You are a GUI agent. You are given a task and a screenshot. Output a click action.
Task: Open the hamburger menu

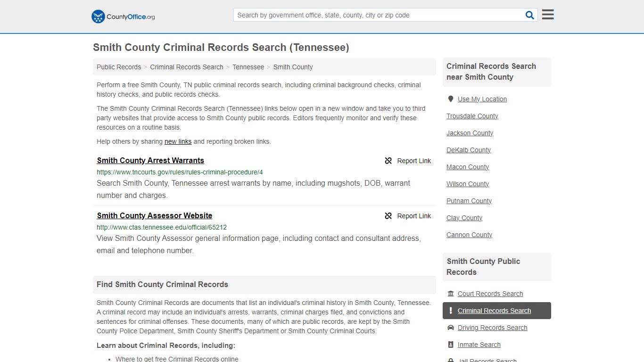tap(548, 15)
